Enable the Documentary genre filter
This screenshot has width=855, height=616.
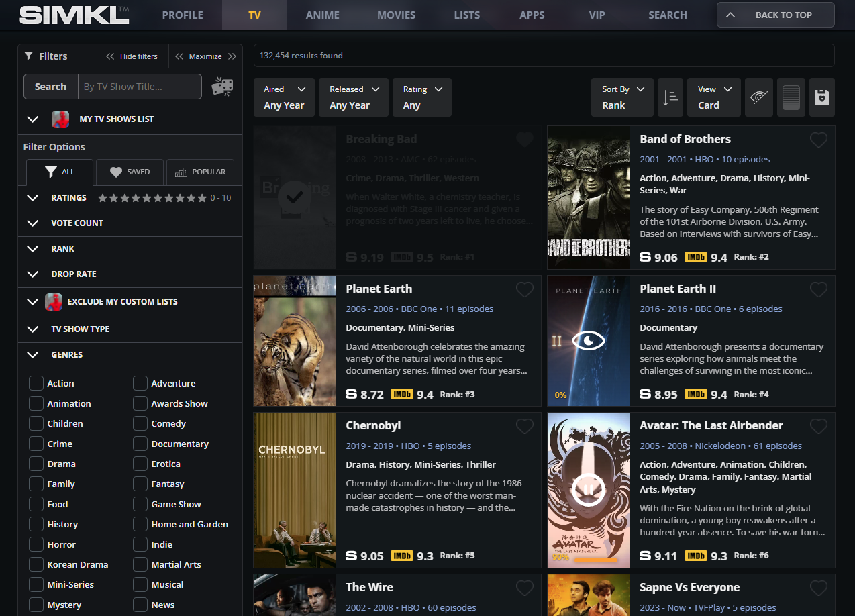[x=140, y=444]
